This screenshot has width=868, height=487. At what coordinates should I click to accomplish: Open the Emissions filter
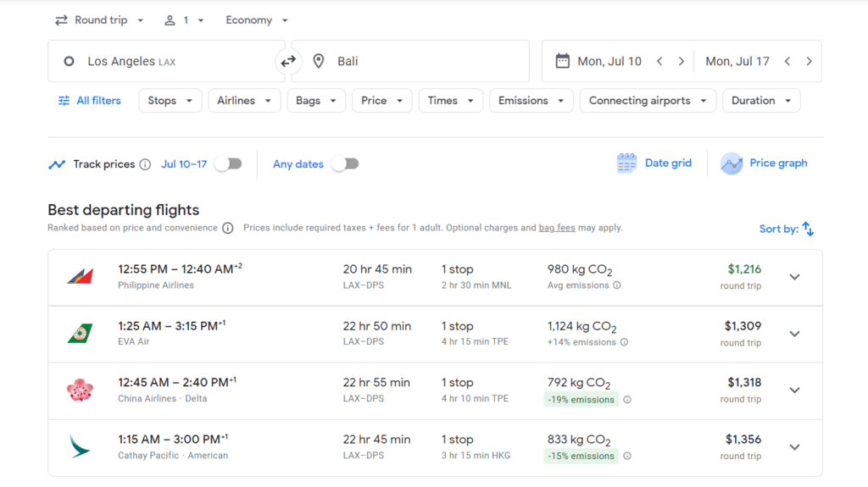tap(531, 101)
